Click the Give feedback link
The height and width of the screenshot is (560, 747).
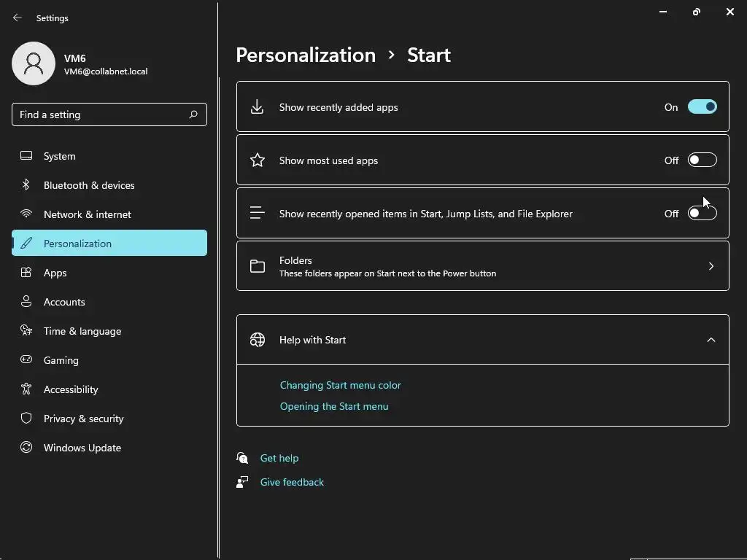point(292,482)
